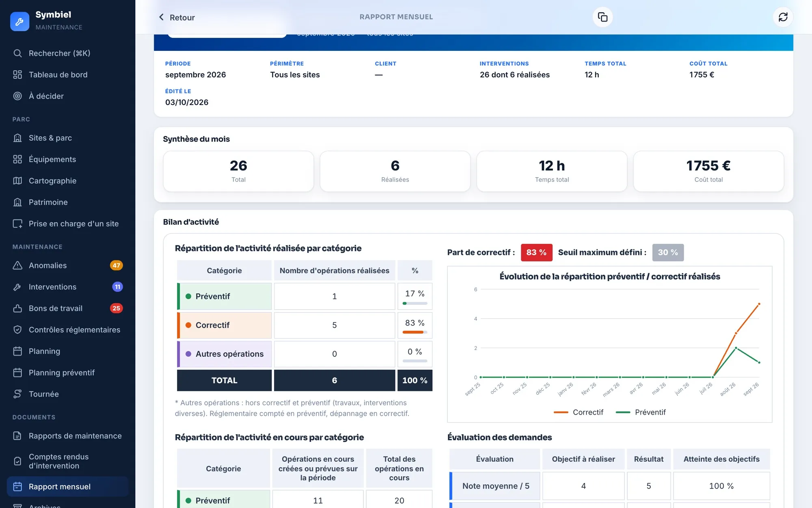Click the Correctif legend entry in chart
Image resolution: width=812 pixels, height=508 pixels.
pyautogui.click(x=579, y=412)
